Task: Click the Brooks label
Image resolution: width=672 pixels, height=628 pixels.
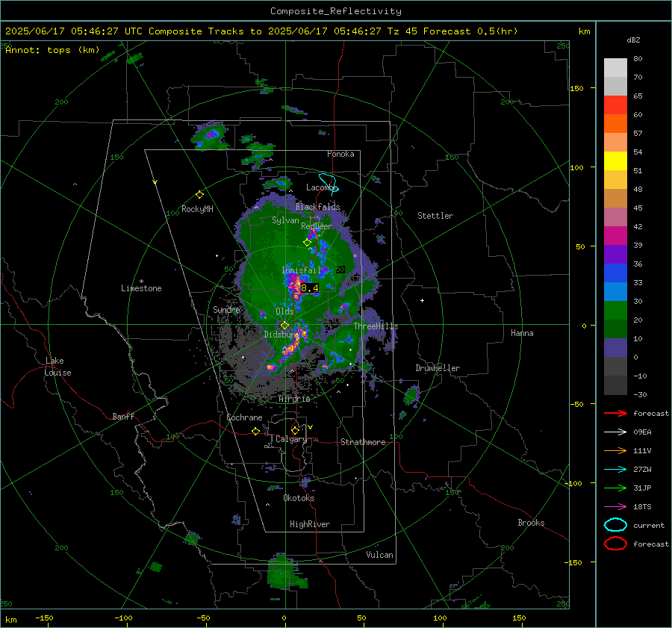Action: [531, 523]
